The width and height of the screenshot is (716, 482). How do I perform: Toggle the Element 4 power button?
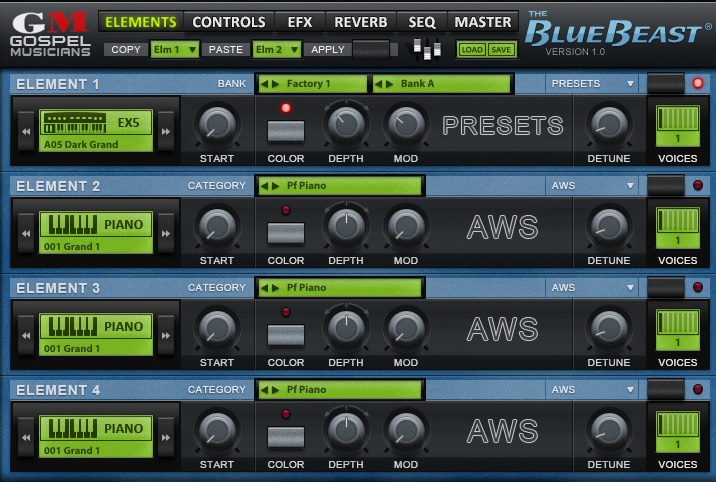pyautogui.click(x=666, y=389)
